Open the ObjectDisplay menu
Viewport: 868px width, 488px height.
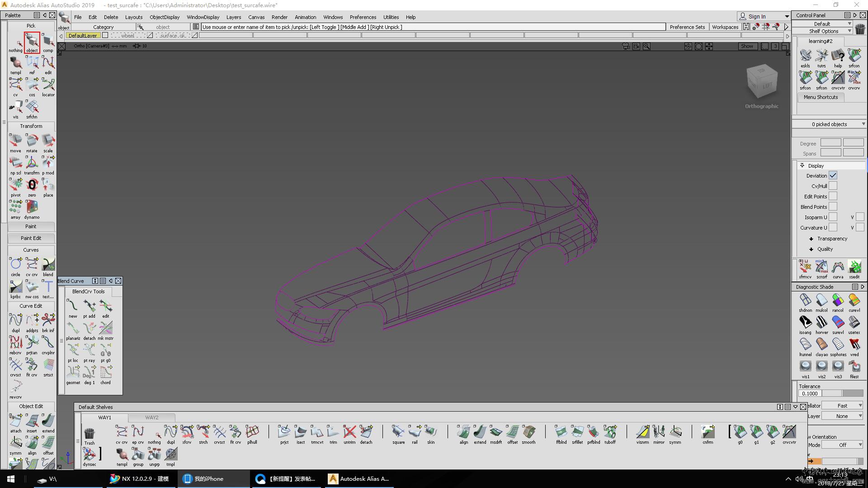165,17
